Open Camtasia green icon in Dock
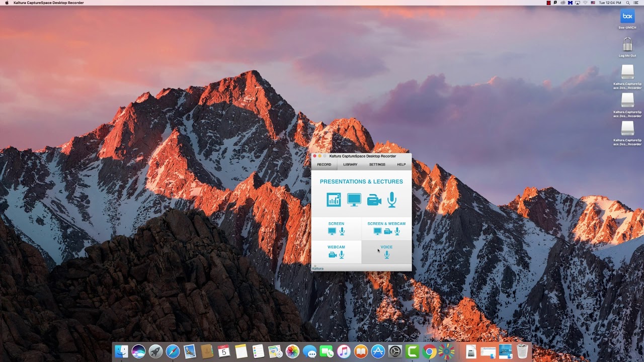Image resolution: width=644 pixels, height=362 pixels. pyautogui.click(x=413, y=351)
